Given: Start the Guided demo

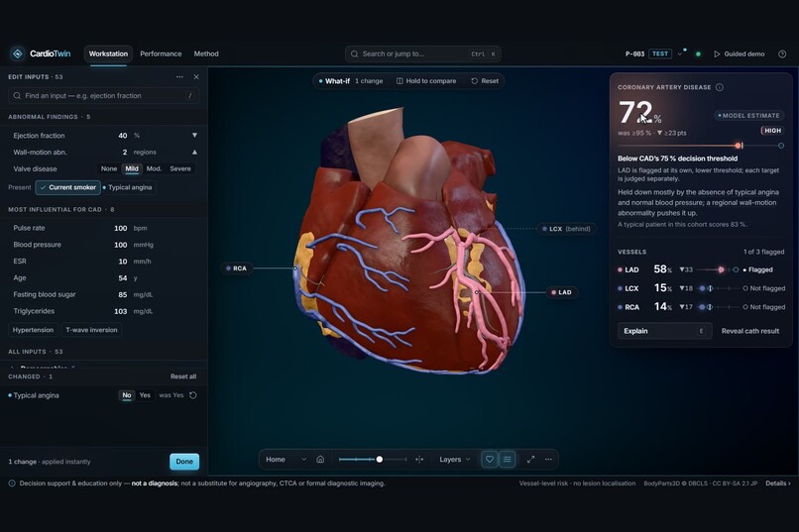Looking at the screenshot, I should (739, 53).
